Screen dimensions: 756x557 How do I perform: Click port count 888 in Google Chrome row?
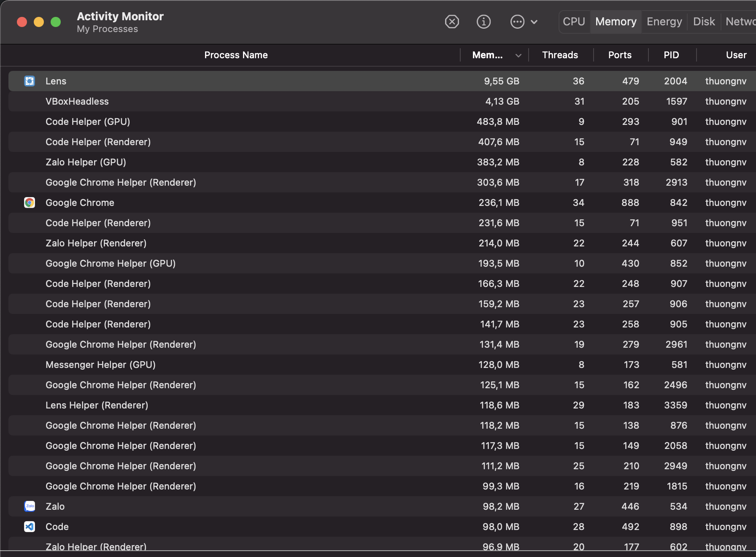(630, 203)
